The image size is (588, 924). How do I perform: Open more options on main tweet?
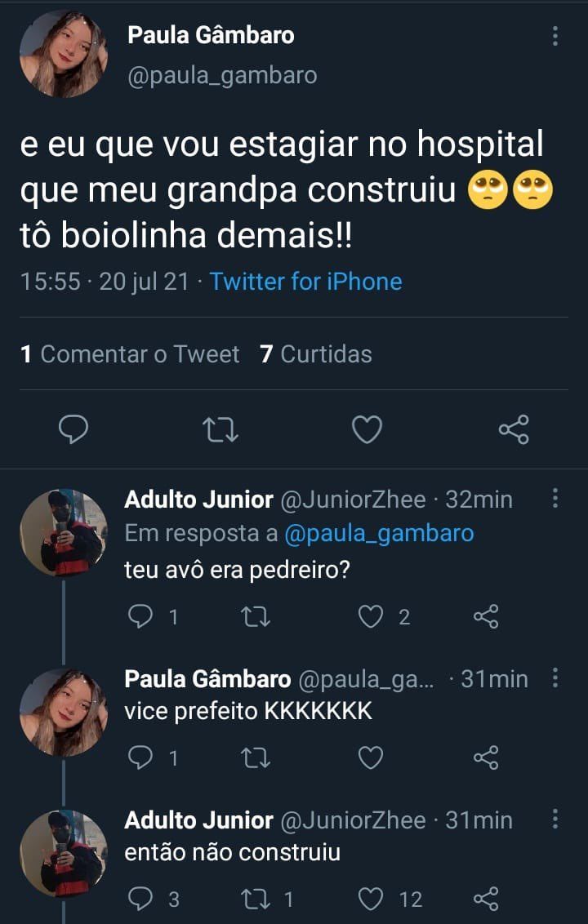[555, 36]
